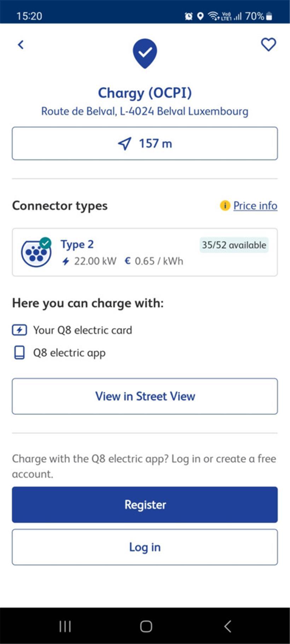Open the Price info link

255,205
